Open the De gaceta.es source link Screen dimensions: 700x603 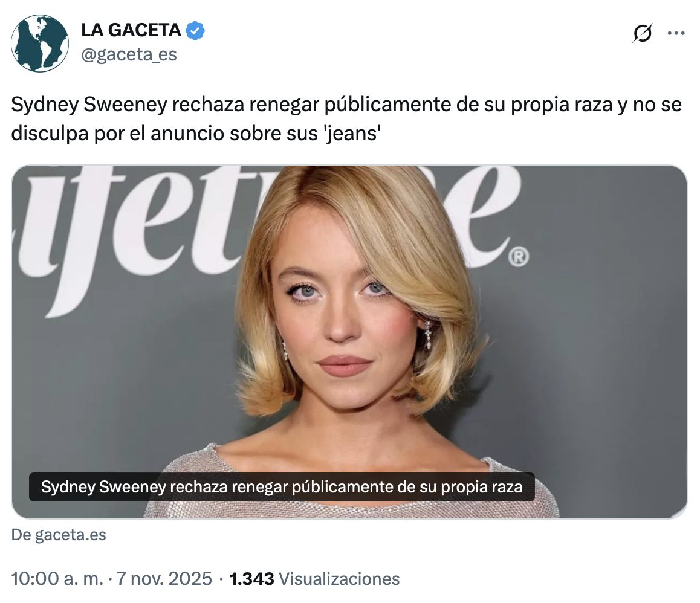coord(59,535)
